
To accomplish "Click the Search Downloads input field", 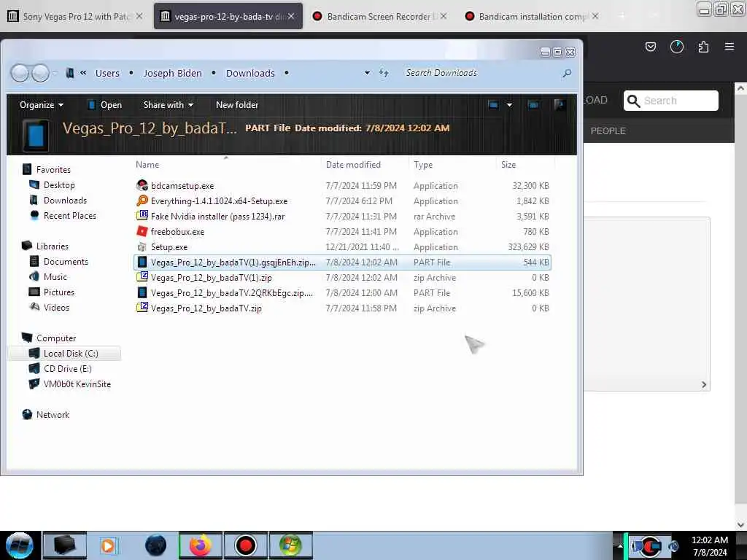I will tap(481, 73).
